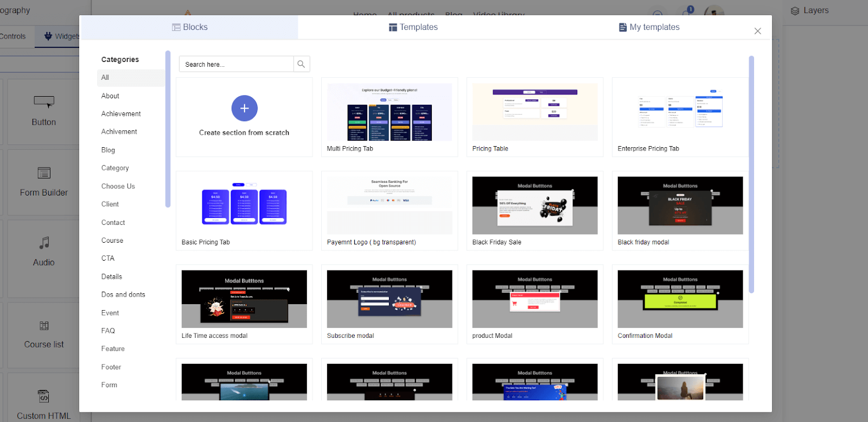The image size is (868, 422).
Task: Close the blocks library modal
Action: [757, 31]
